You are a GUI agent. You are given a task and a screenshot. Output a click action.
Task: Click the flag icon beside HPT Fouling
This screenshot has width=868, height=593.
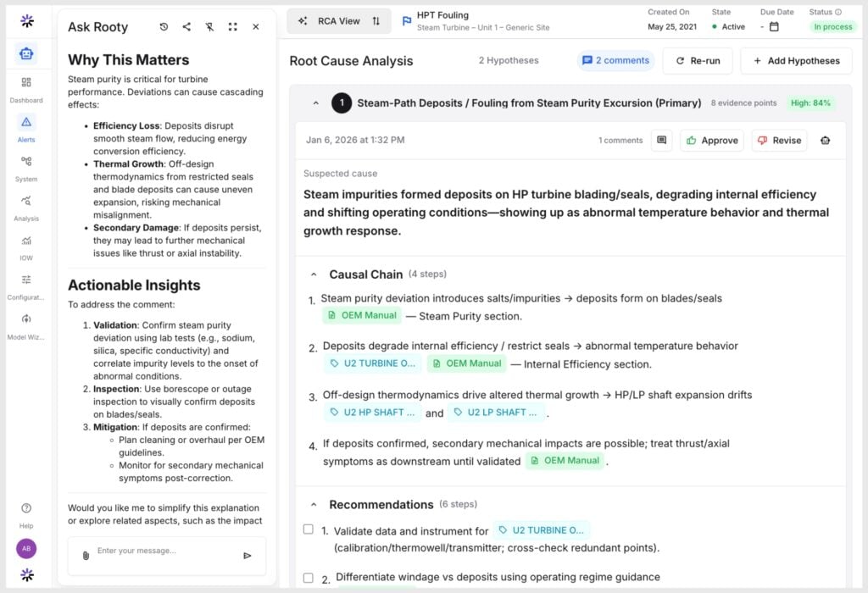coord(406,21)
